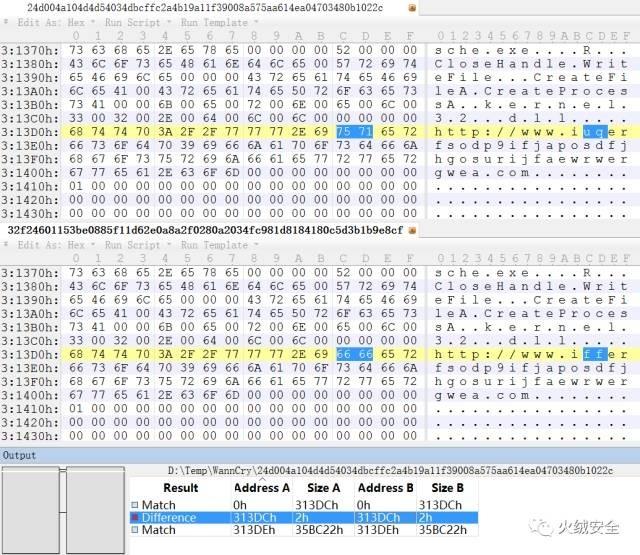This screenshot has width=640, height=555.
Task: Click 'CloseHandle.Writ' text in the top pane
Action: click(531, 64)
